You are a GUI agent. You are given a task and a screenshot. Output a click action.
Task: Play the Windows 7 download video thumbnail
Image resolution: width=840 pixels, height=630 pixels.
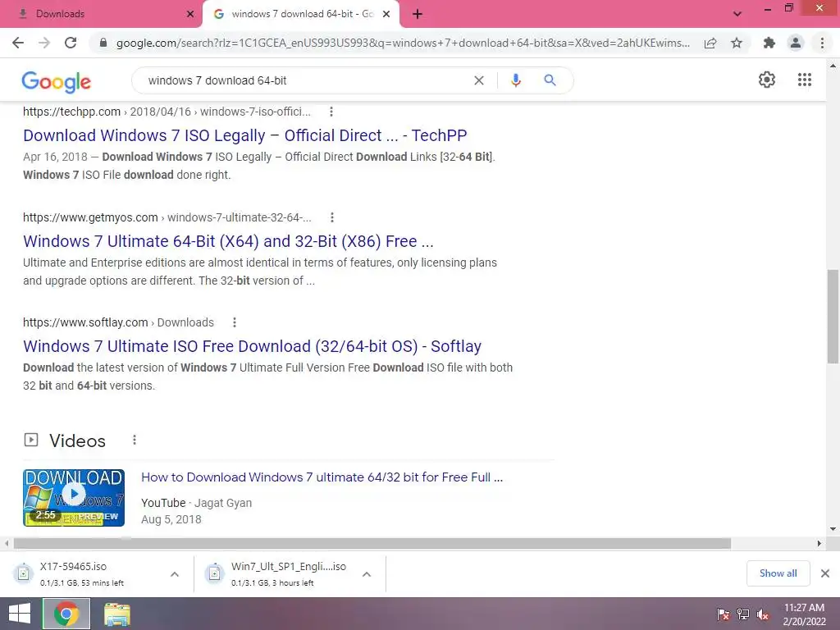tap(74, 498)
